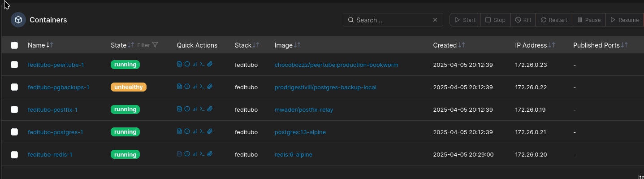This screenshot has width=644, height=179.
Task: Click the Pause button
Action: (589, 20)
